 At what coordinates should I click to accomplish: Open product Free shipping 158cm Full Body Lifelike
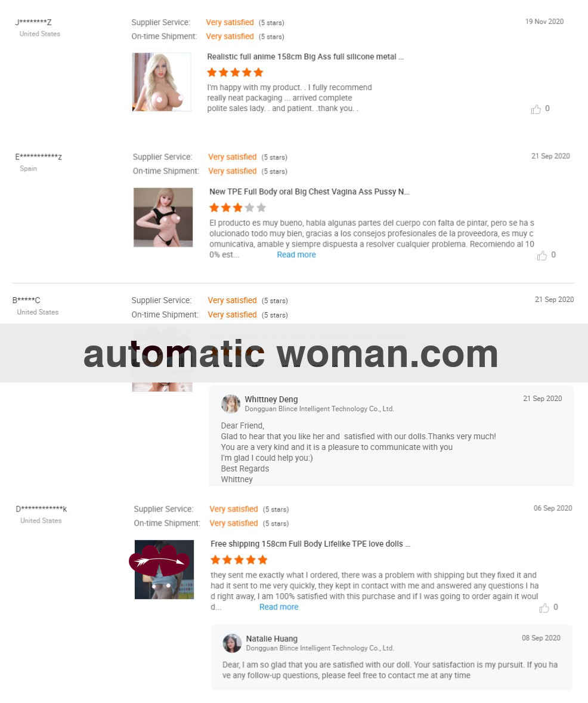click(310, 544)
